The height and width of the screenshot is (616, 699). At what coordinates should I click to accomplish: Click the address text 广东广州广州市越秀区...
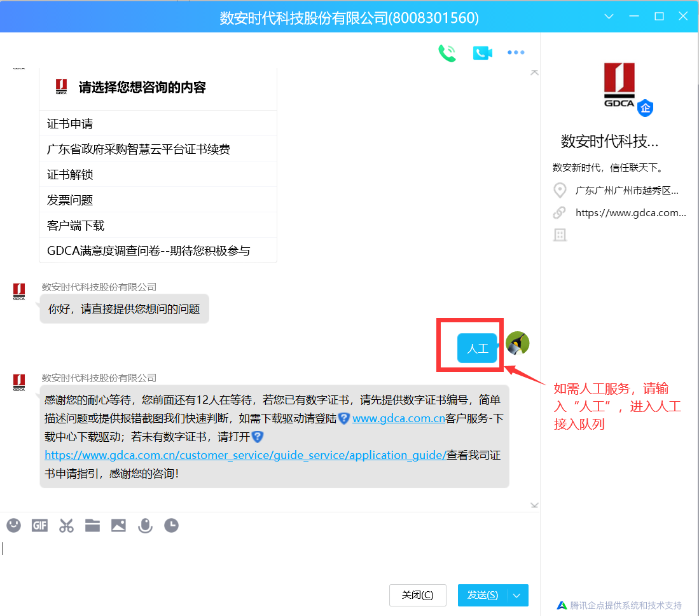tap(626, 191)
